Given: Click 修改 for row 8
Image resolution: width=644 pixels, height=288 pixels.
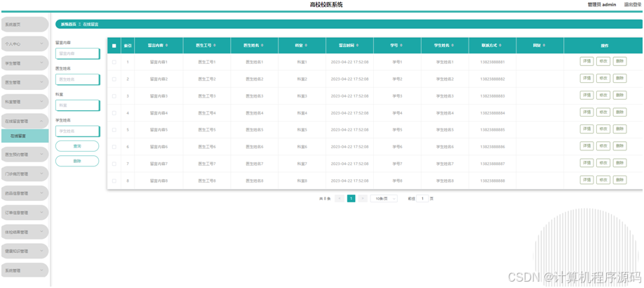Looking at the screenshot, I should point(603,180).
